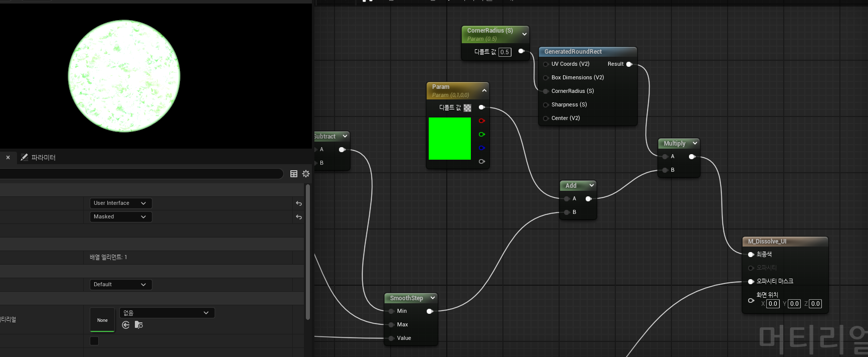
Task: Open the User Interface material domain dropdown
Action: click(121, 203)
